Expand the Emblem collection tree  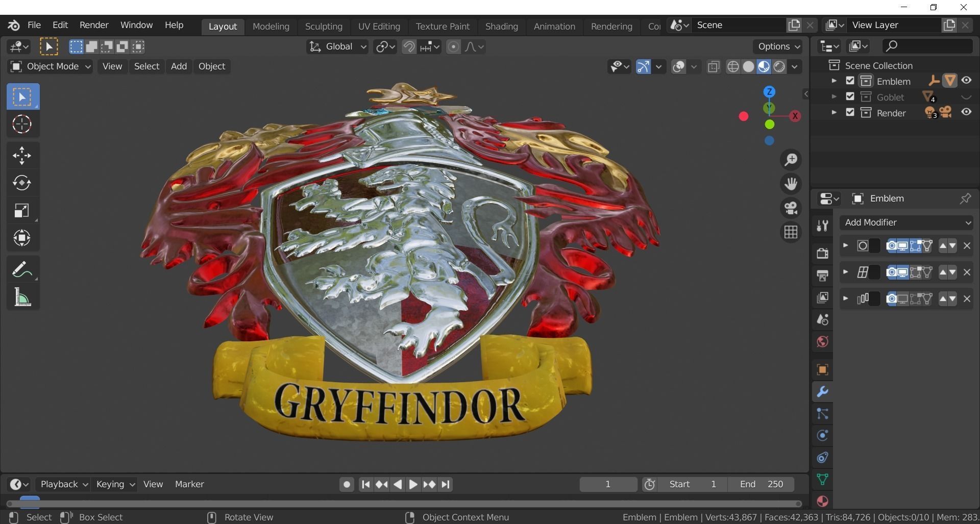[834, 81]
